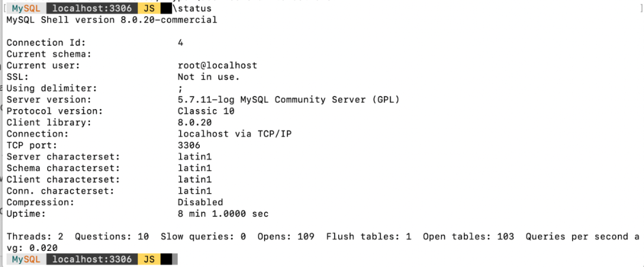The width and height of the screenshot is (644, 267).
Task: Click the MySQL segment in the bottom prompt
Action: tap(26, 259)
